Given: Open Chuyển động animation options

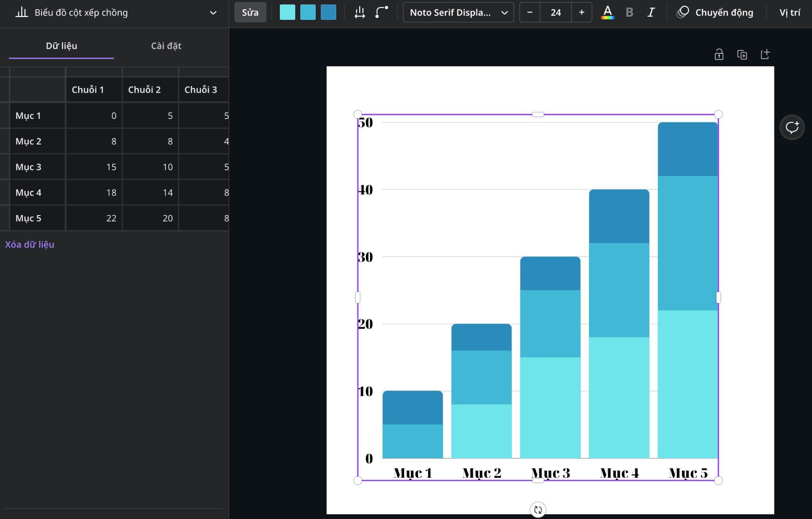Looking at the screenshot, I should (x=715, y=12).
